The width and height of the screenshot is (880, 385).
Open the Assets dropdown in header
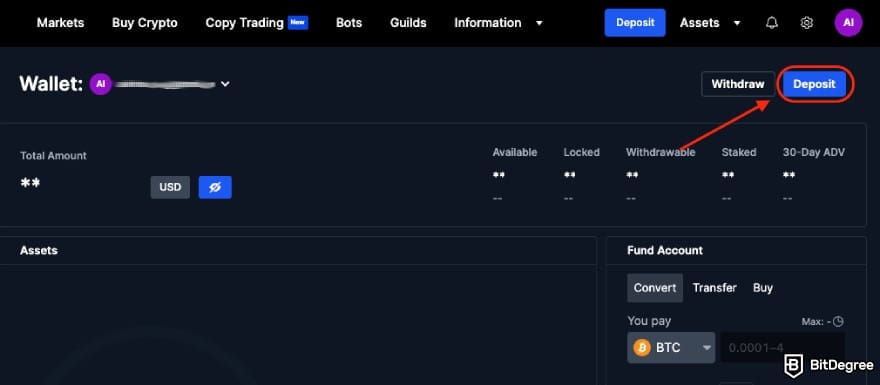pos(710,23)
